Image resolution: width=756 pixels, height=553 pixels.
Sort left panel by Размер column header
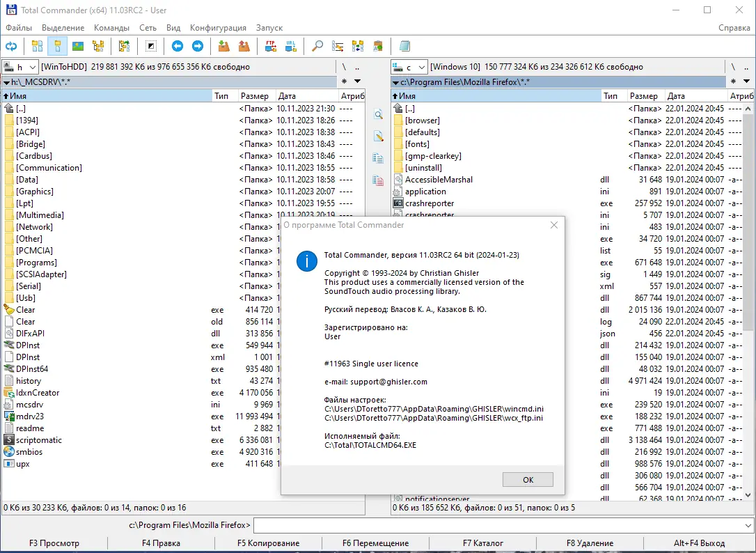256,95
